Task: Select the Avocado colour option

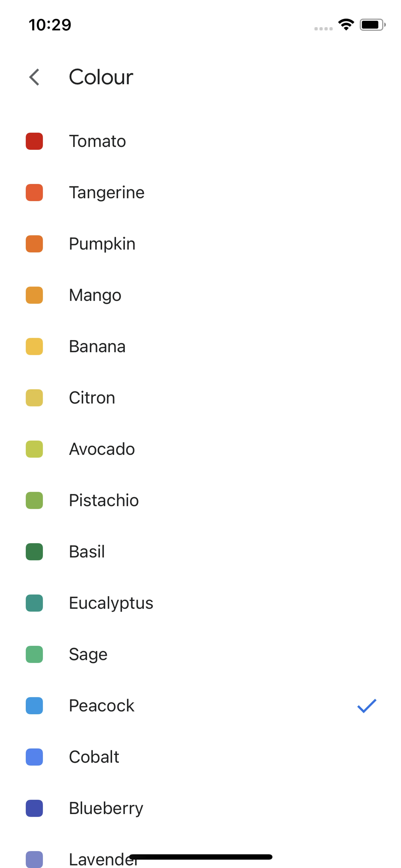Action: click(x=102, y=449)
